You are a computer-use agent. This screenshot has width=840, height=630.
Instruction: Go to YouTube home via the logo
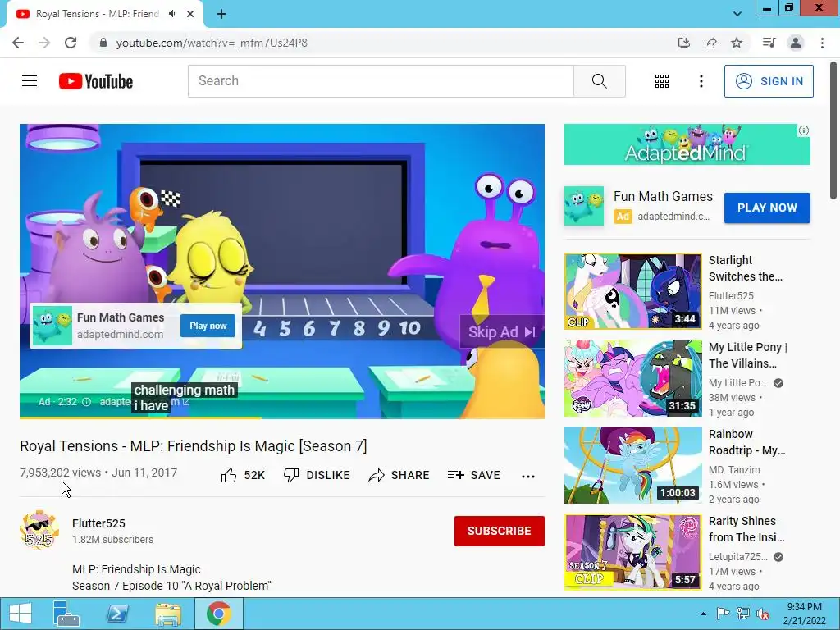pyautogui.click(x=96, y=81)
